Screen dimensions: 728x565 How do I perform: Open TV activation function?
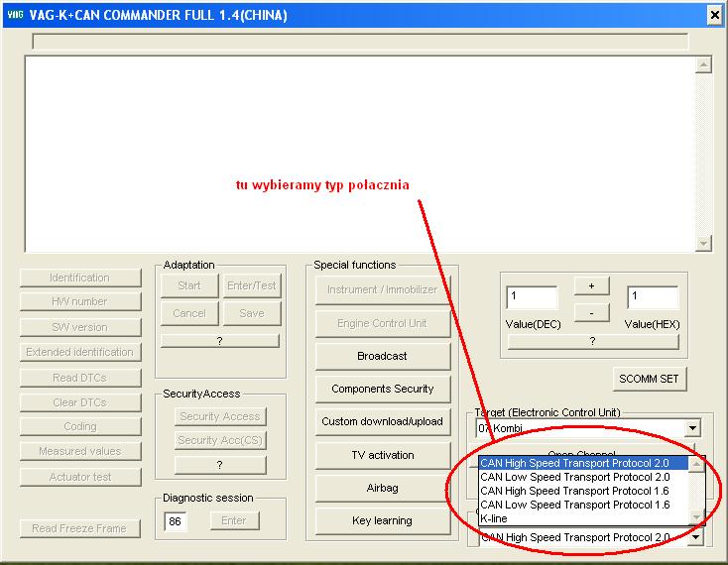(x=382, y=455)
